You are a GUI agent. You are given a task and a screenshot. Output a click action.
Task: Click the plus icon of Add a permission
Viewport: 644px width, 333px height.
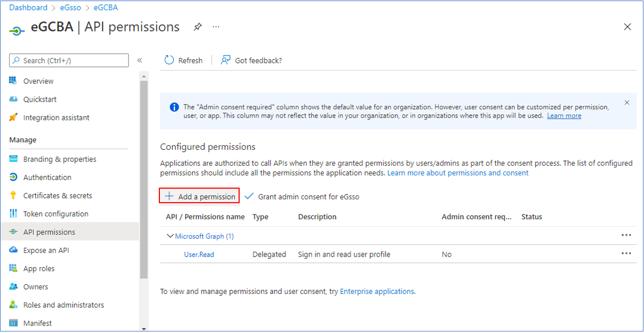(170, 196)
